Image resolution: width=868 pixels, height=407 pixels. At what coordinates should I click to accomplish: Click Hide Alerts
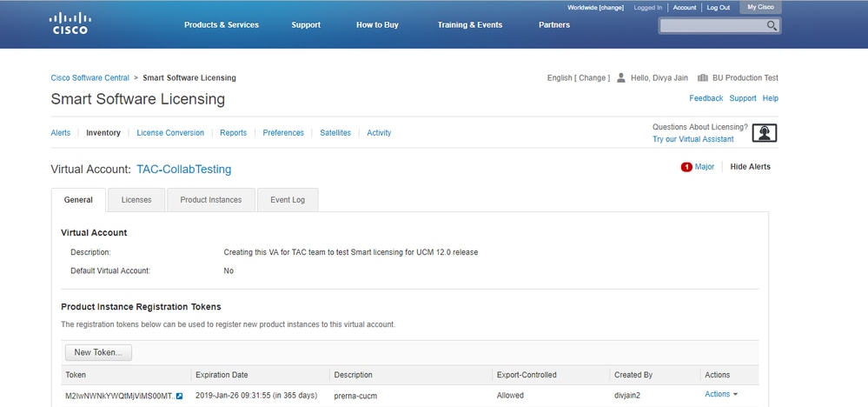750,167
